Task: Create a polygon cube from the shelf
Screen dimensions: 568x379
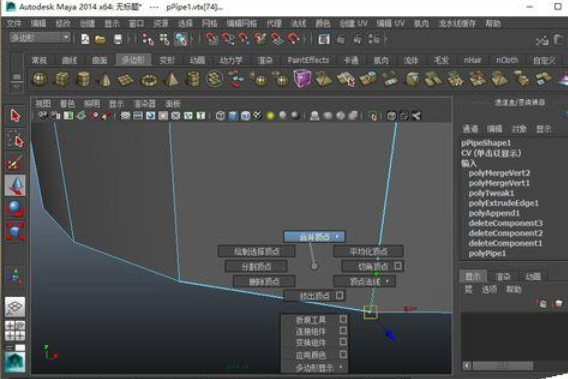Action: [62, 79]
